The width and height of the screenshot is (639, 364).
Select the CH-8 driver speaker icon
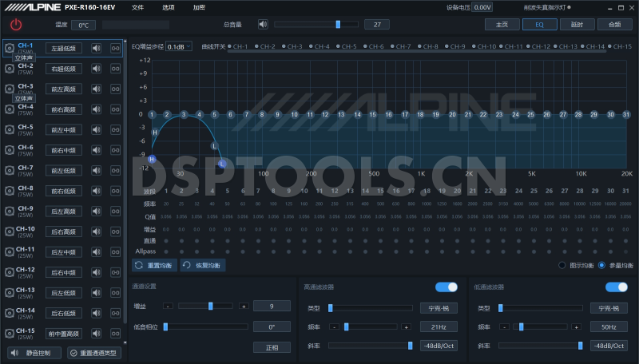click(x=10, y=191)
